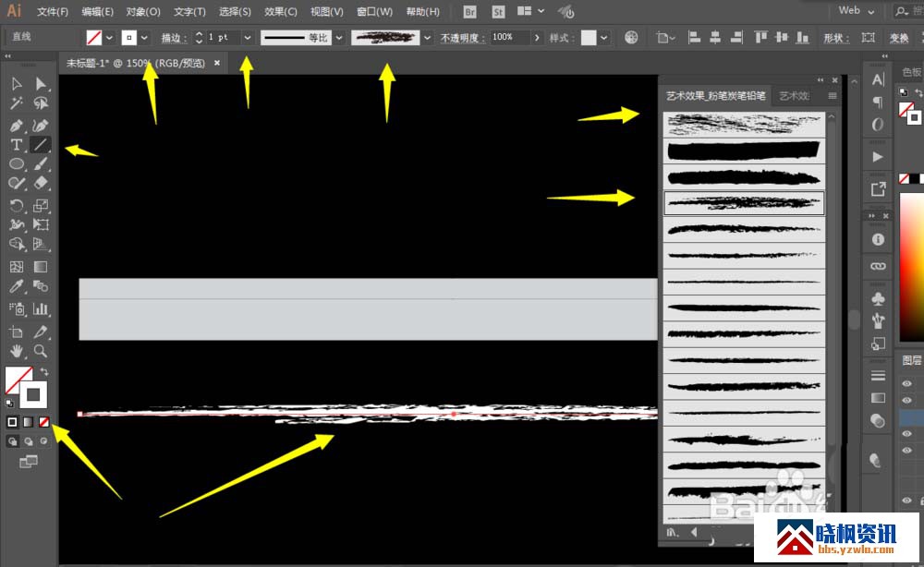The image size is (924, 567).
Task: Activate the Zoom magnifier tool
Action: point(41,351)
